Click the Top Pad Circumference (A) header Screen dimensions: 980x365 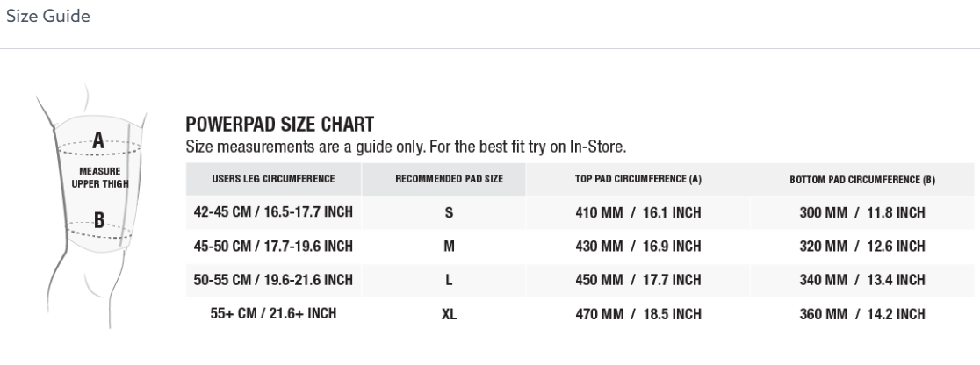coord(638,179)
